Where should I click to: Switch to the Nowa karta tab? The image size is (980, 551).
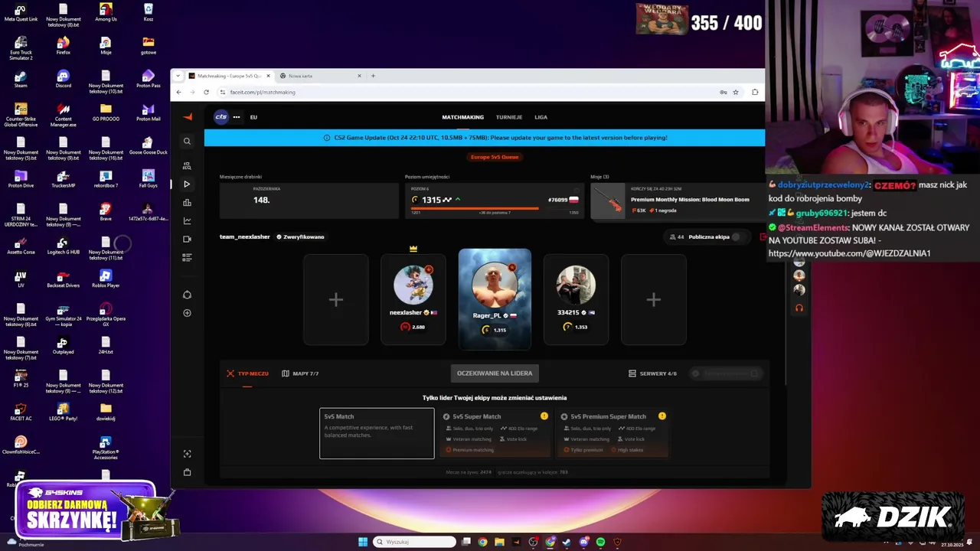point(320,76)
